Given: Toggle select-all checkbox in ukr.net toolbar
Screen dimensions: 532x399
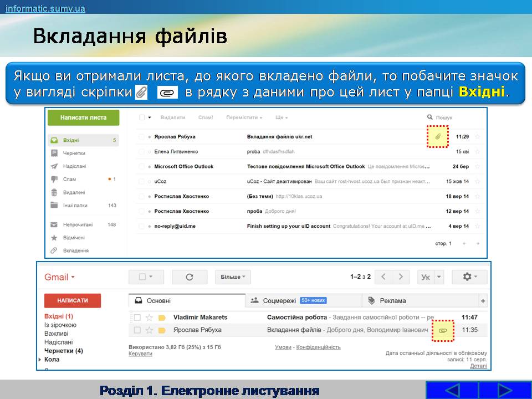Looking at the screenshot, I should coord(142,117).
